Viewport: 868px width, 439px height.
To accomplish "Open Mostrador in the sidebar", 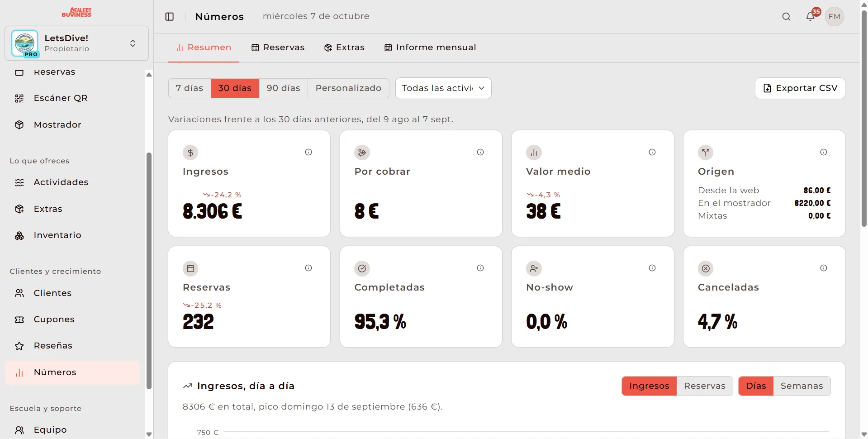I will [x=72, y=124].
